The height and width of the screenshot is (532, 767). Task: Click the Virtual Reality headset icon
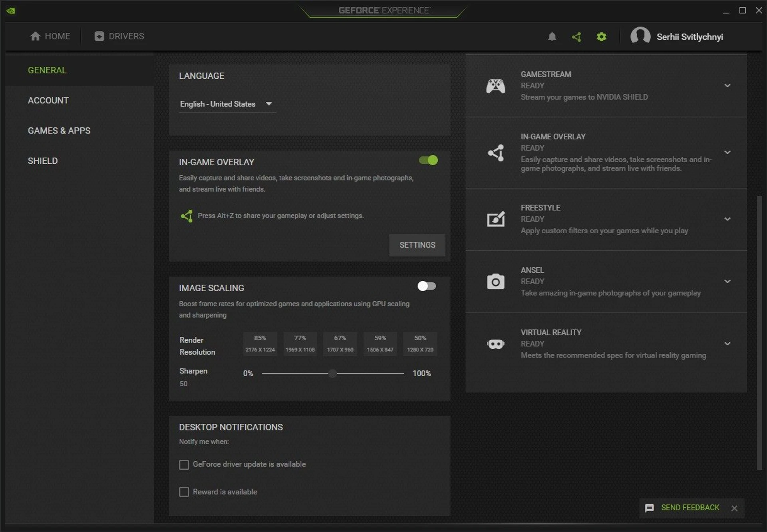pyautogui.click(x=496, y=344)
